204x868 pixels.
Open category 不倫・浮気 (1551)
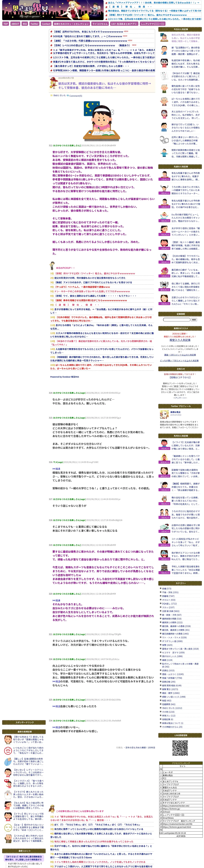[170, 592]
